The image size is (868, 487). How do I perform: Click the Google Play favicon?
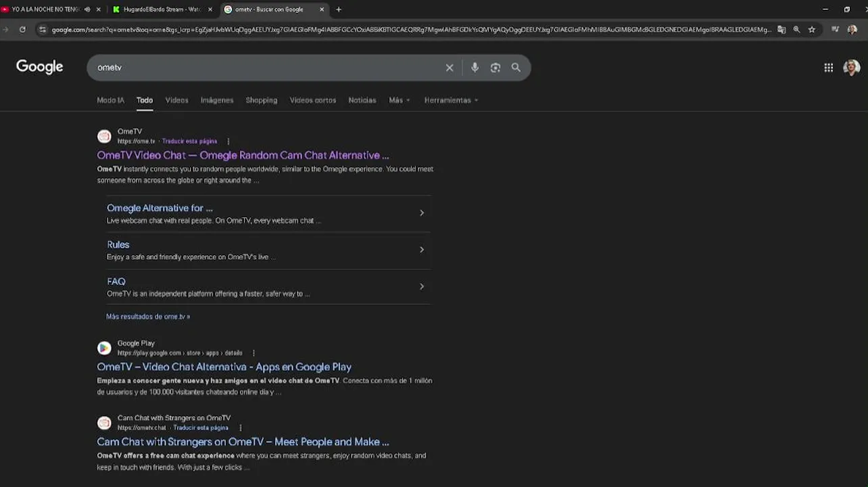[x=104, y=348]
